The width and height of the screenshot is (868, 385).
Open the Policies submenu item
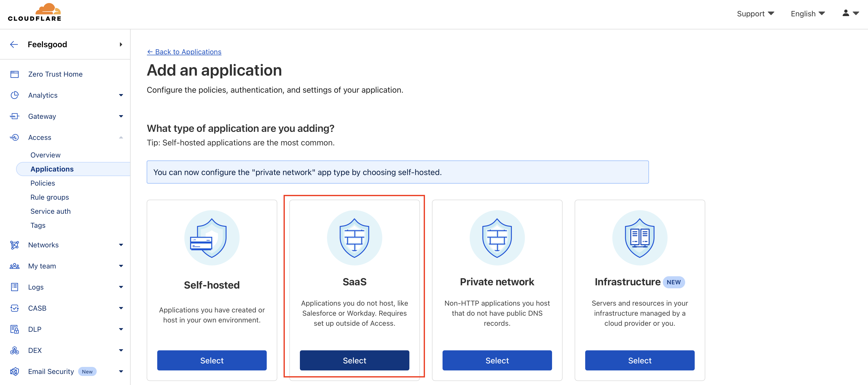pyautogui.click(x=42, y=183)
